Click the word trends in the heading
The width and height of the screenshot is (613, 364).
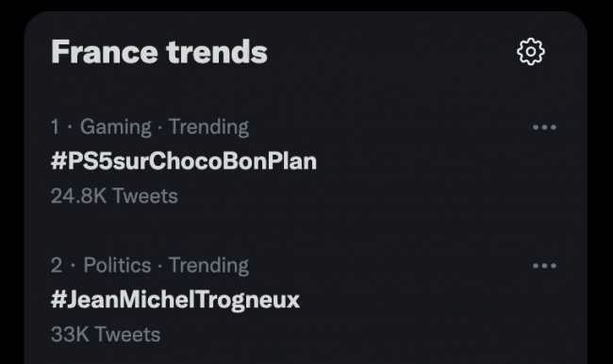coord(217,52)
